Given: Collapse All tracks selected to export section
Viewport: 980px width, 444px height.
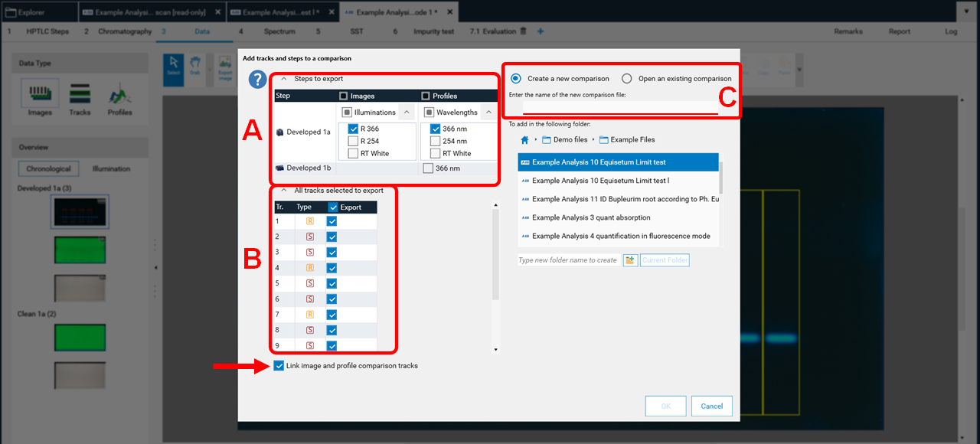Looking at the screenshot, I should (x=284, y=191).
